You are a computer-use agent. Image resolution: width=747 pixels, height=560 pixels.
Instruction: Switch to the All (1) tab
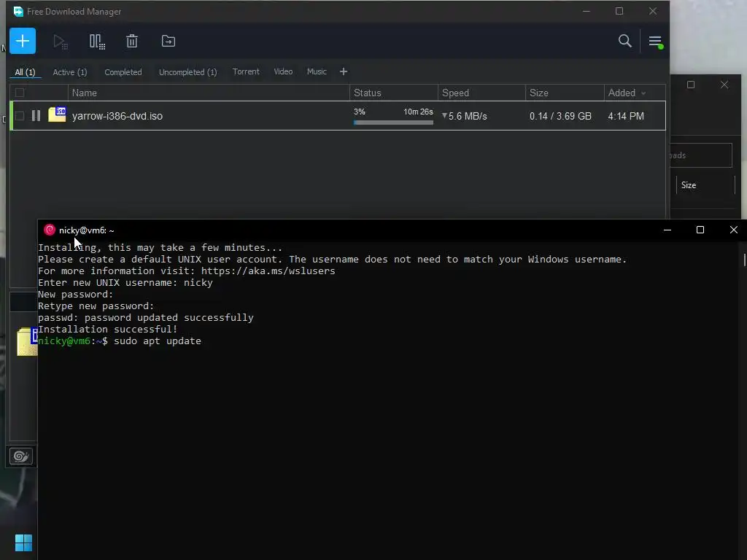click(25, 72)
